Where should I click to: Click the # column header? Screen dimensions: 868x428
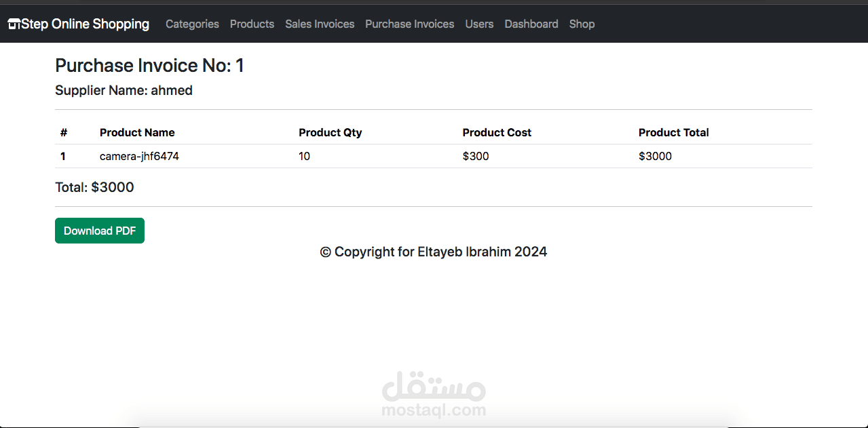[64, 133]
